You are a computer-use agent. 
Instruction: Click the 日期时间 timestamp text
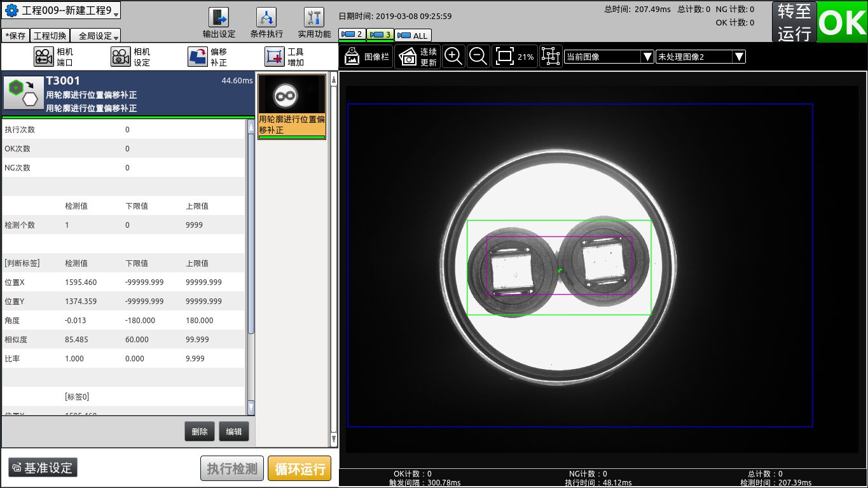[x=395, y=17]
